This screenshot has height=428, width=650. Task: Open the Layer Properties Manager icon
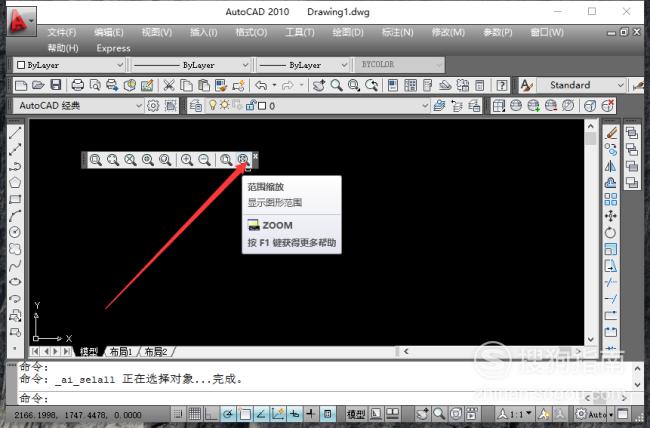pos(196,106)
